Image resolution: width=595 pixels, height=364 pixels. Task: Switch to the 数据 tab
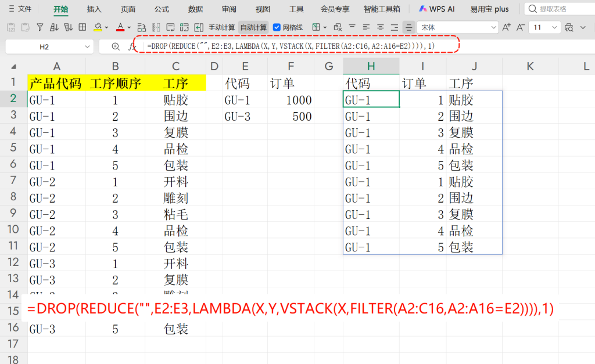click(195, 9)
